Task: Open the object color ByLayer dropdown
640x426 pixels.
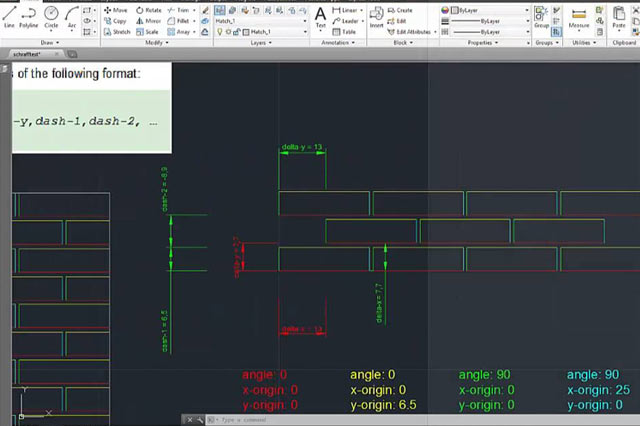Action: click(527, 10)
